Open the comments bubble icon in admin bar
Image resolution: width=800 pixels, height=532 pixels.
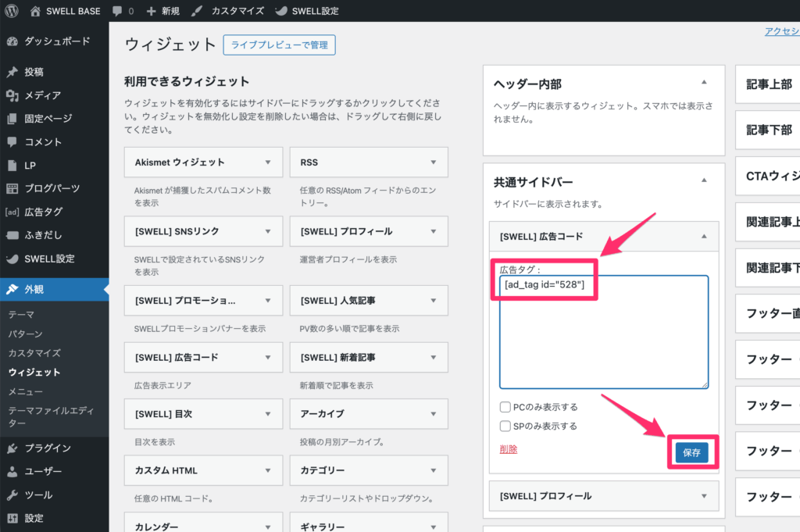click(117, 12)
